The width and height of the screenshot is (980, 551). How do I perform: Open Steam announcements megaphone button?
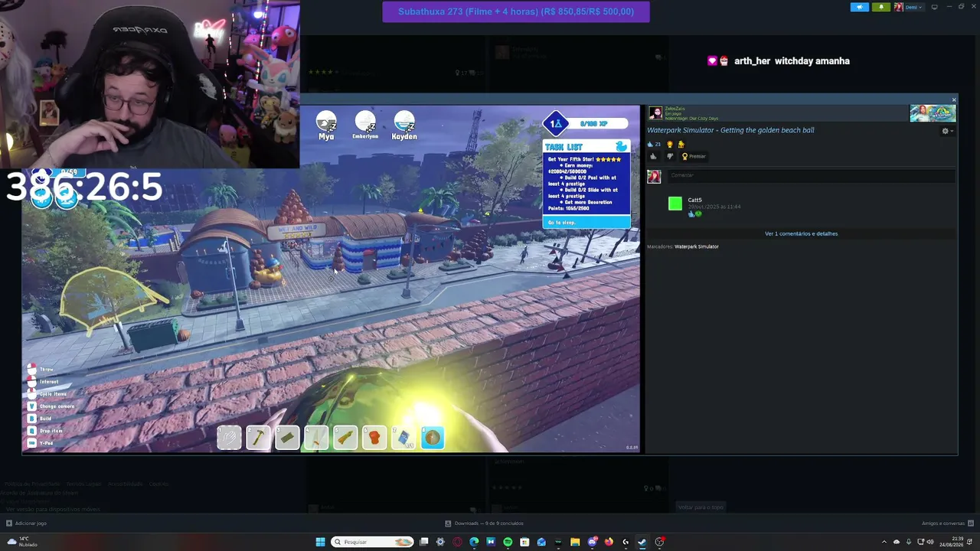860,7
